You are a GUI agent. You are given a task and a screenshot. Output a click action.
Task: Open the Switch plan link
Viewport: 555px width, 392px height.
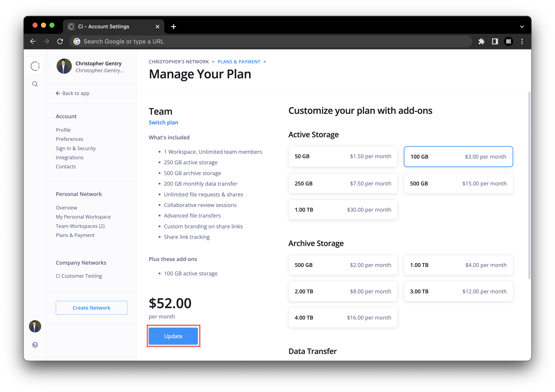coord(163,122)
